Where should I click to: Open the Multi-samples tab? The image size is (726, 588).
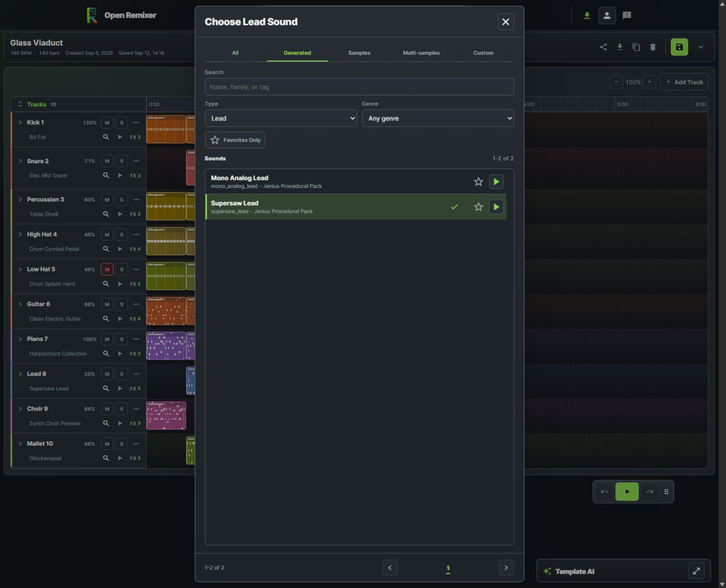point(421,53)
